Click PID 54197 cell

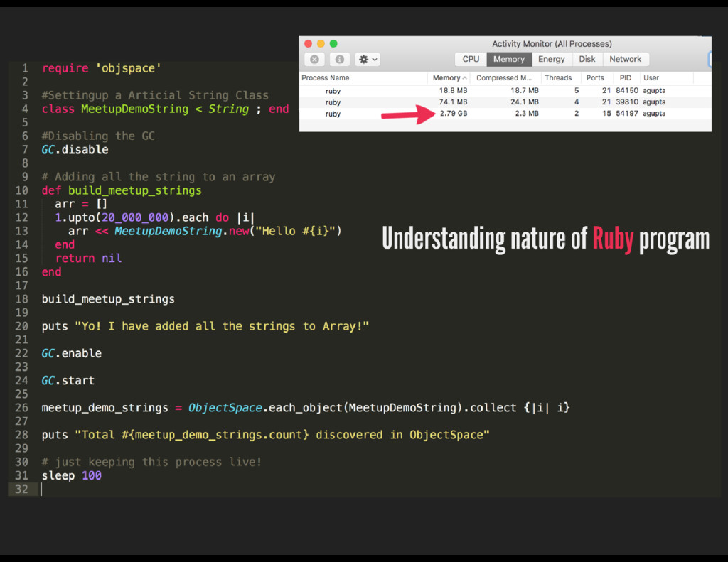627,114
